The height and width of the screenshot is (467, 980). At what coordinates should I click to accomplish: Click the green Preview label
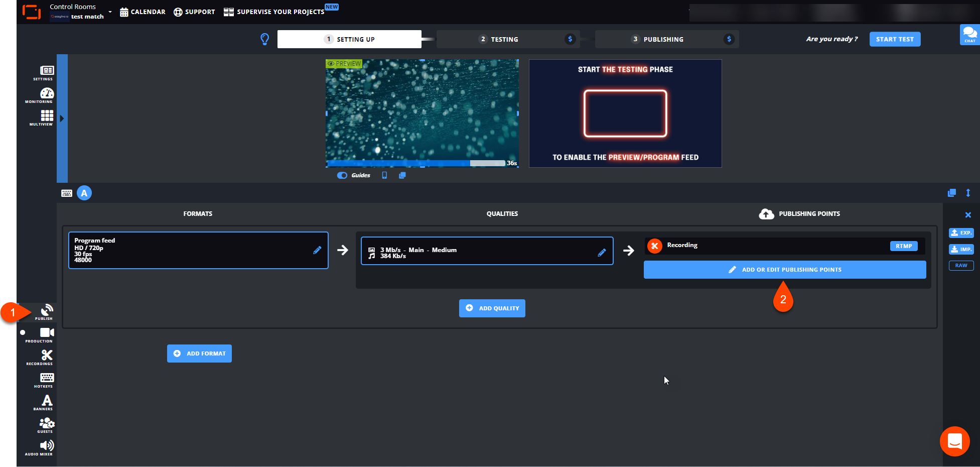[x=344, y=64]
